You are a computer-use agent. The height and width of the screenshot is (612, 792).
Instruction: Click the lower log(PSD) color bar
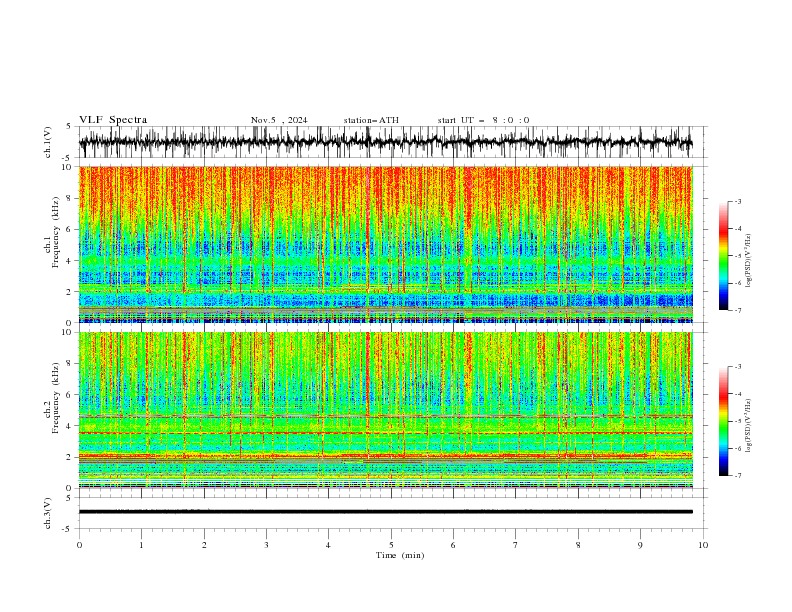point(723,421)
